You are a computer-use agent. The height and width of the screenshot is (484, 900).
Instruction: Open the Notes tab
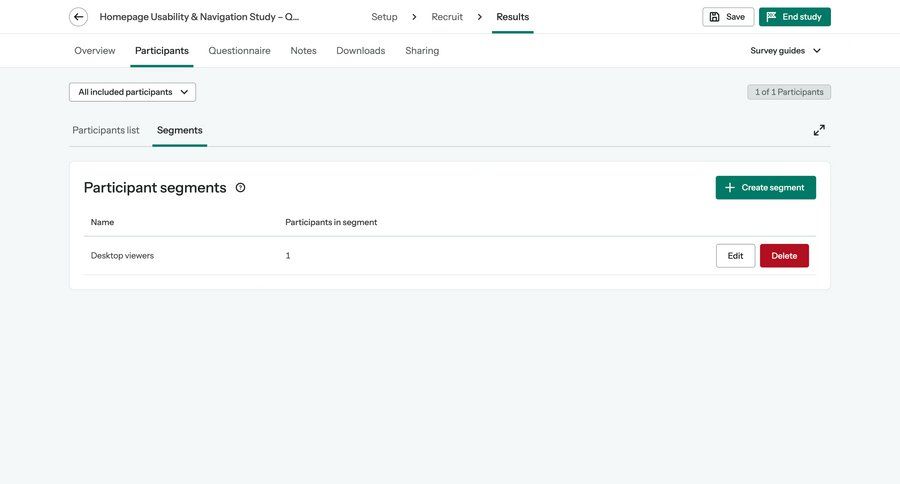(303, 51)
